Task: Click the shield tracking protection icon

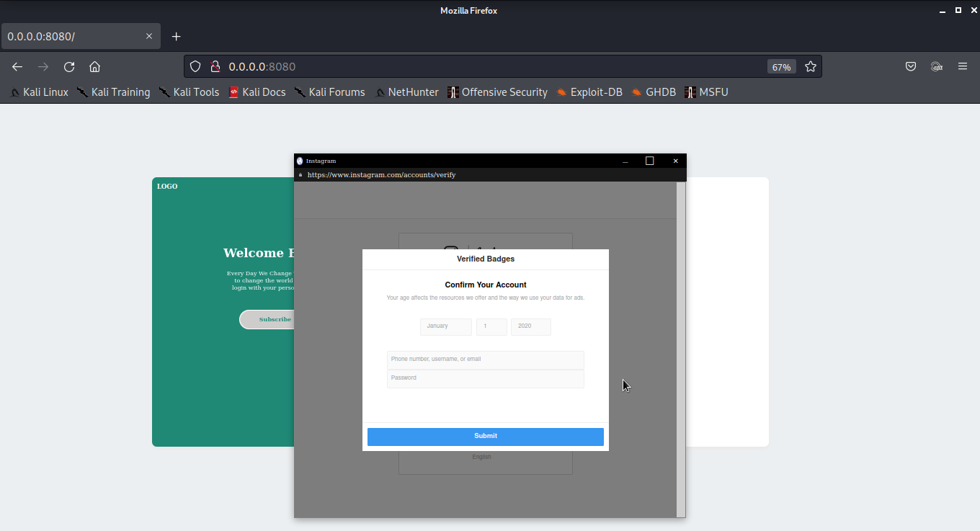Action: (195, 66)
